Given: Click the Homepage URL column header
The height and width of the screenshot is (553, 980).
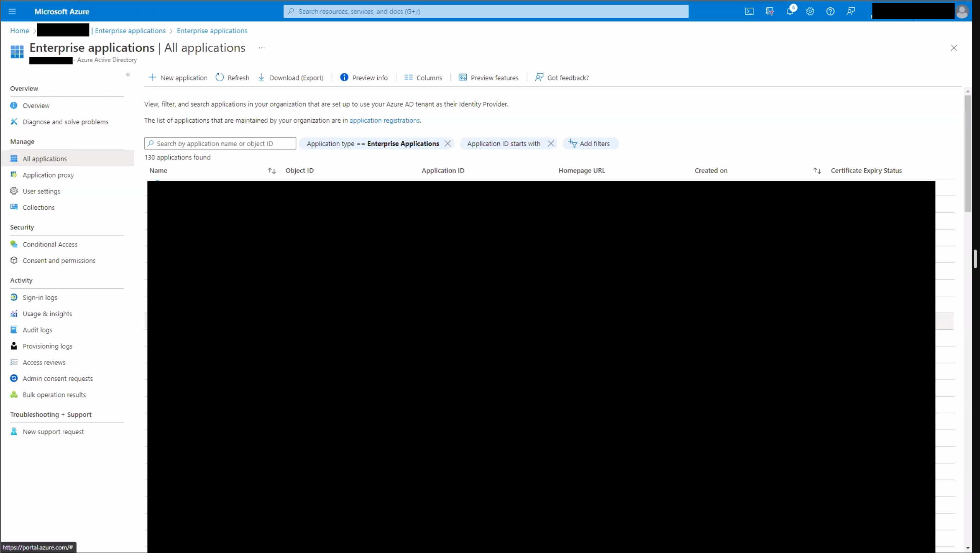Looking at the screenshot, I should pos(581,171).
